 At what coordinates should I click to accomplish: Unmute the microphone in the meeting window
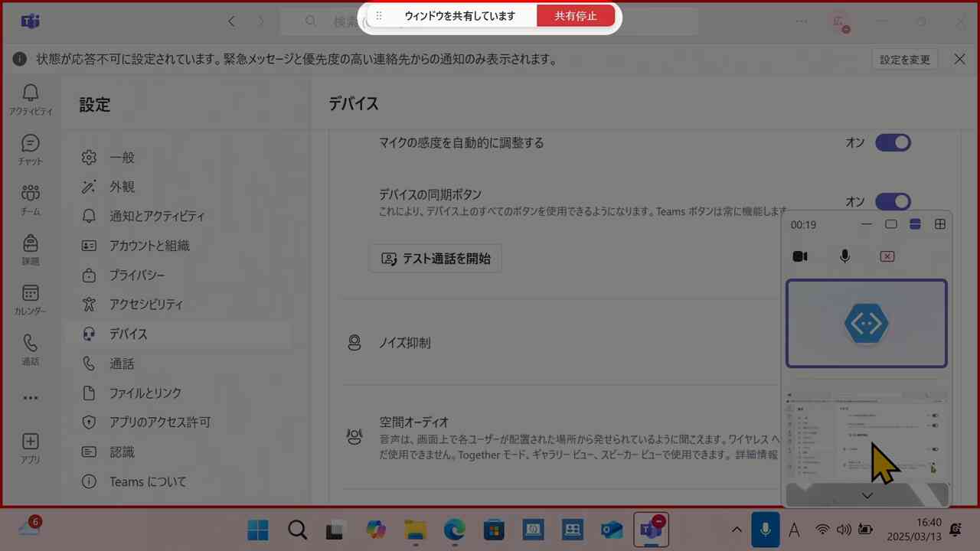[844, 256]
